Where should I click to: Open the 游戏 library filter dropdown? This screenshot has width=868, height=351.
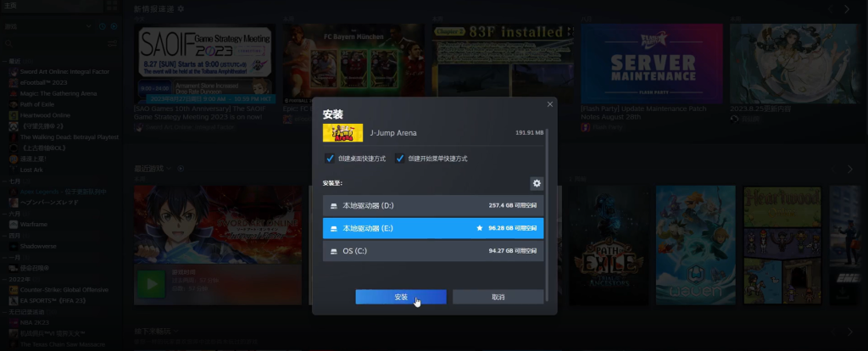[47, 26]
